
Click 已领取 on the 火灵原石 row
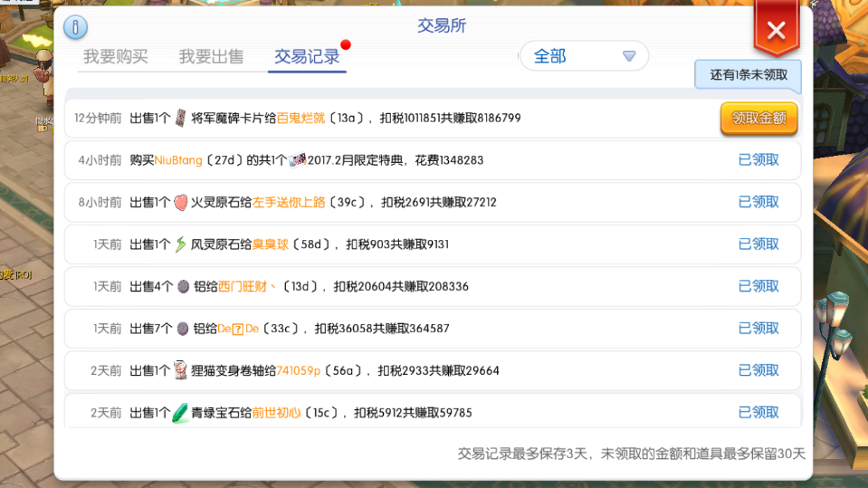pos(759,202)
